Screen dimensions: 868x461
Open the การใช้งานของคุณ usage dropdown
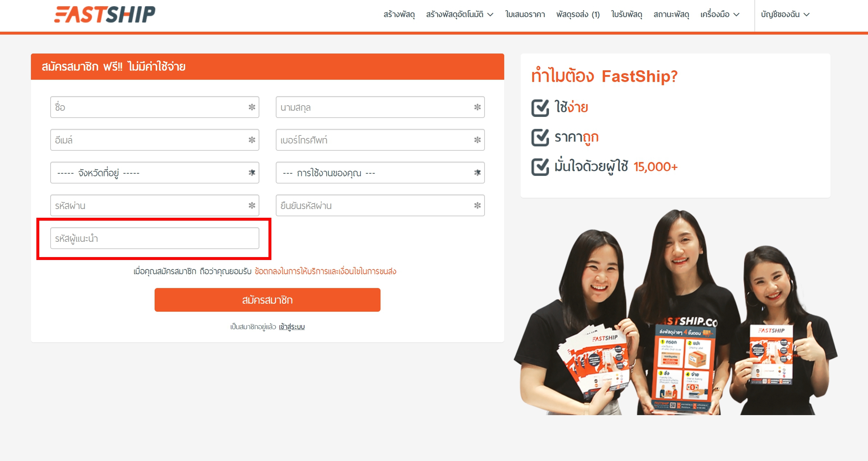click(380, 173)
